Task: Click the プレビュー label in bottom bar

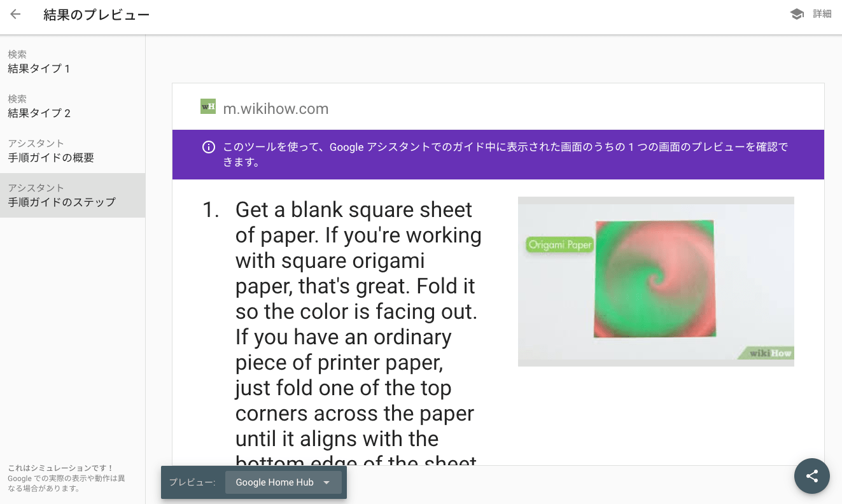Action: tap(192, 482)
